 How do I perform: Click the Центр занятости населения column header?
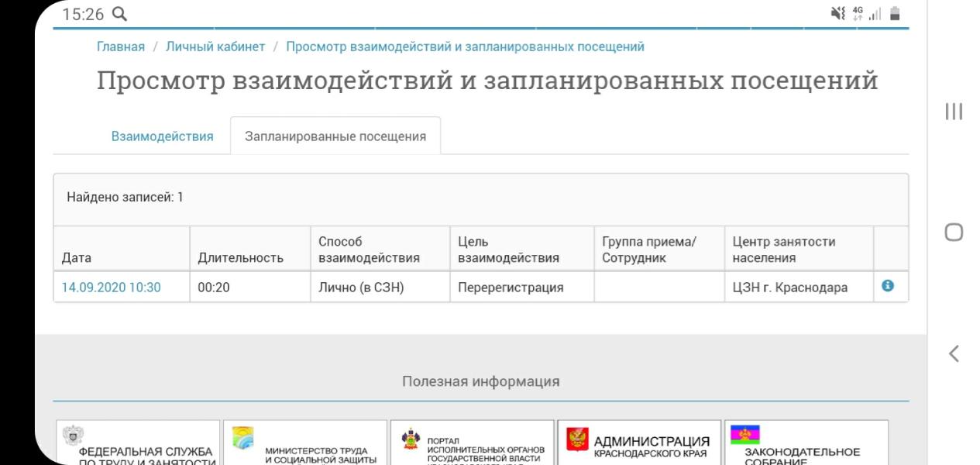pos(784,250)
